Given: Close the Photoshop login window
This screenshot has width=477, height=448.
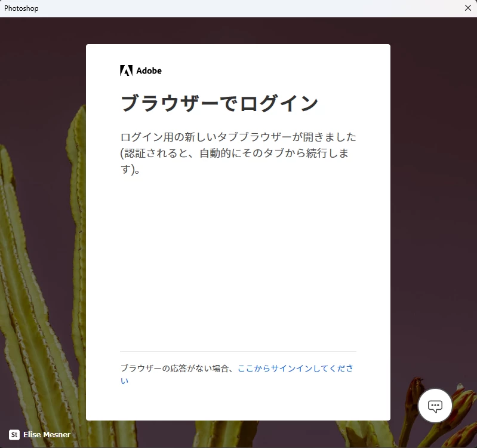Looking at the screenshot, I should (x=468, y=8).
